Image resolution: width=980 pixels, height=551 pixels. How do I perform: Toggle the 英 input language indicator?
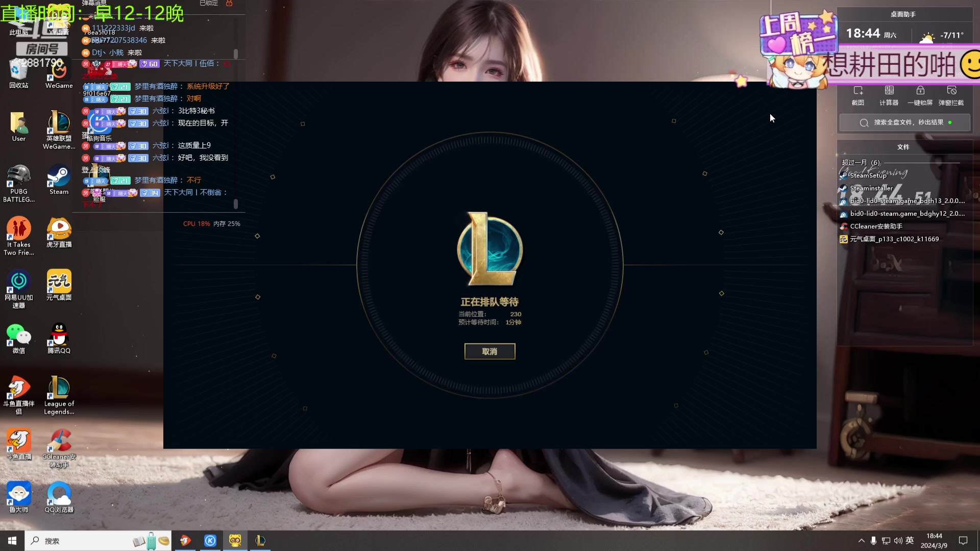910,541
